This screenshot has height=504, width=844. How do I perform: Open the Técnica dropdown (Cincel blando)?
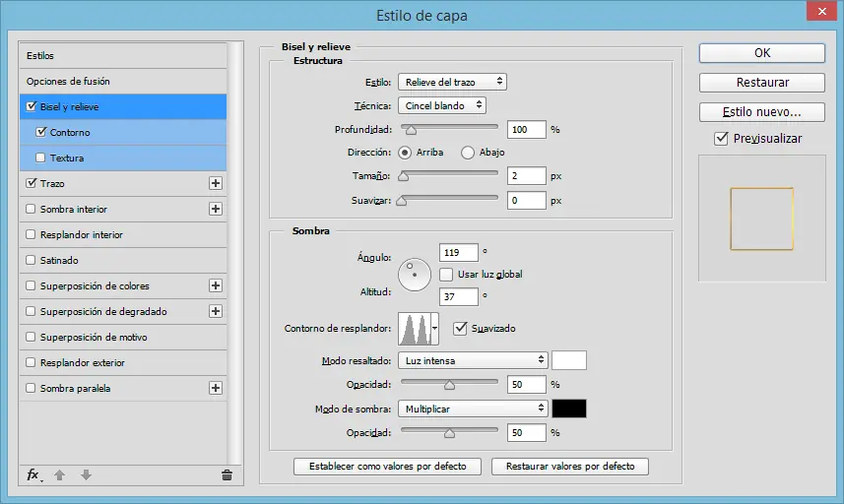442,105
